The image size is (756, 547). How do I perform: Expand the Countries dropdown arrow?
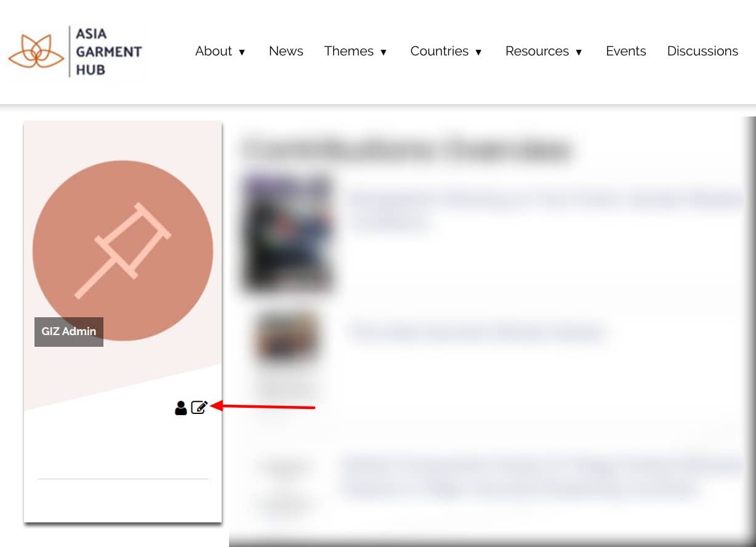(478, 52)
